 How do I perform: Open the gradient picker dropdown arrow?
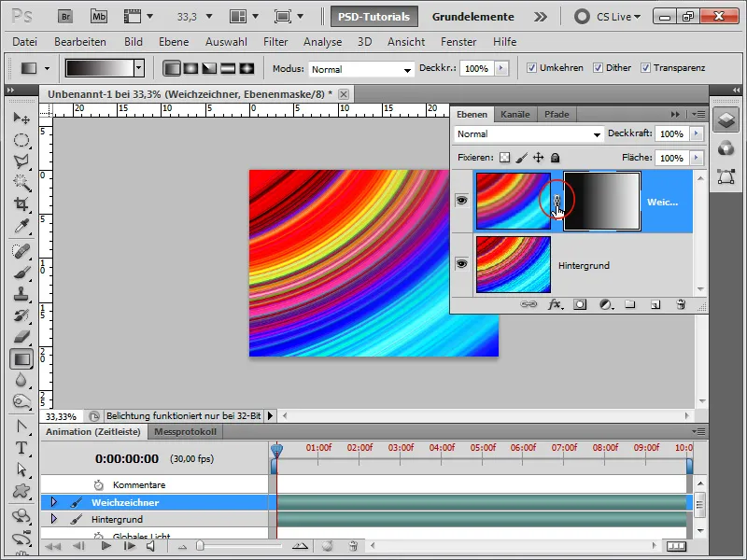pyautogui.click(x=138, y=68)
